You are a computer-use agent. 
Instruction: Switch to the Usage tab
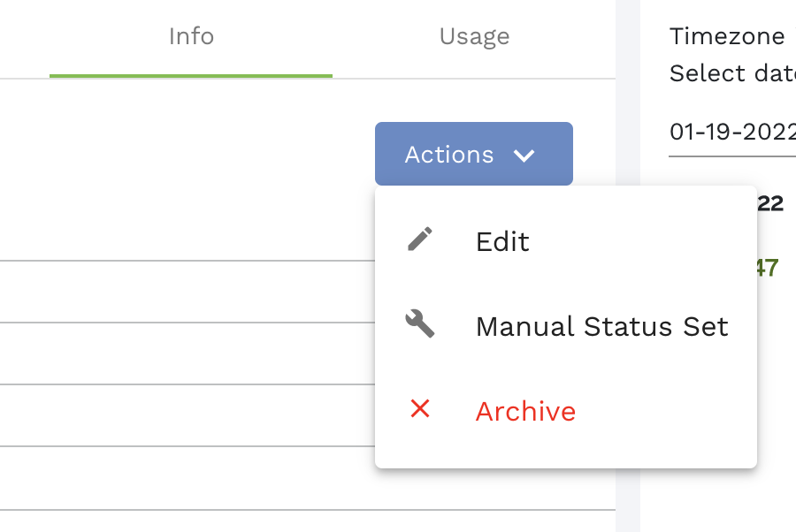(x=474, y=37)
